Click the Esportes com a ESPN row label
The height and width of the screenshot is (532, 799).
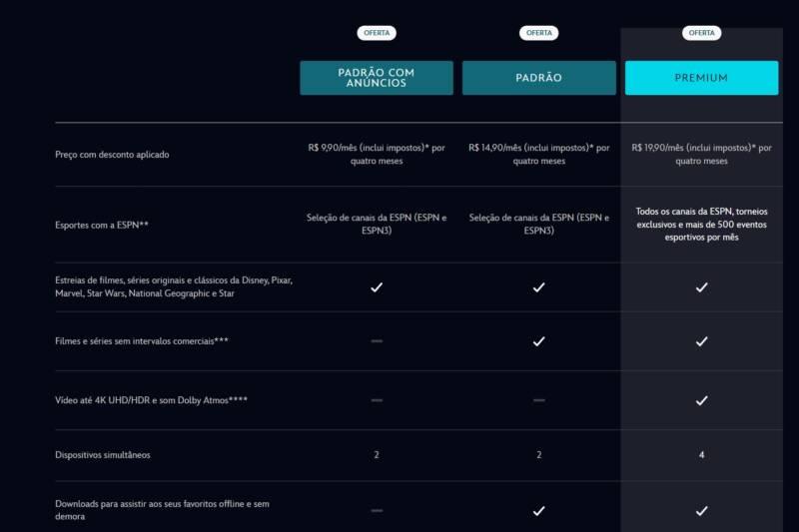(x=102, y=225)
